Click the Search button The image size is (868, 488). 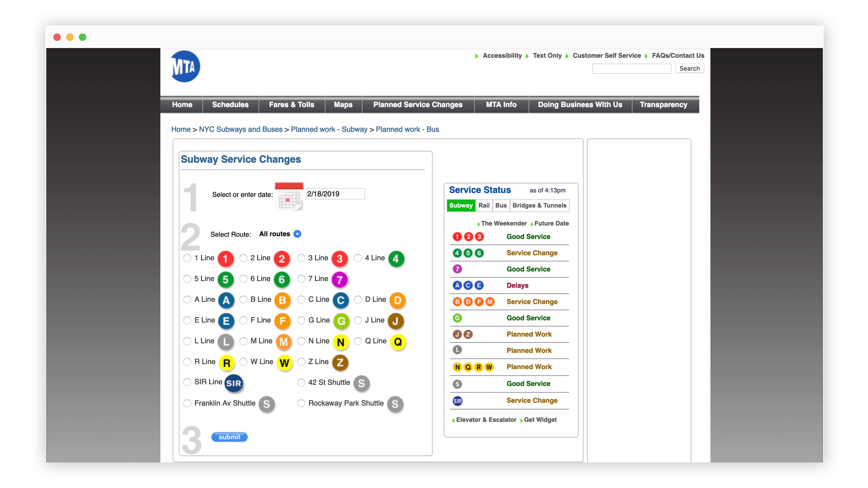point(689,68)
